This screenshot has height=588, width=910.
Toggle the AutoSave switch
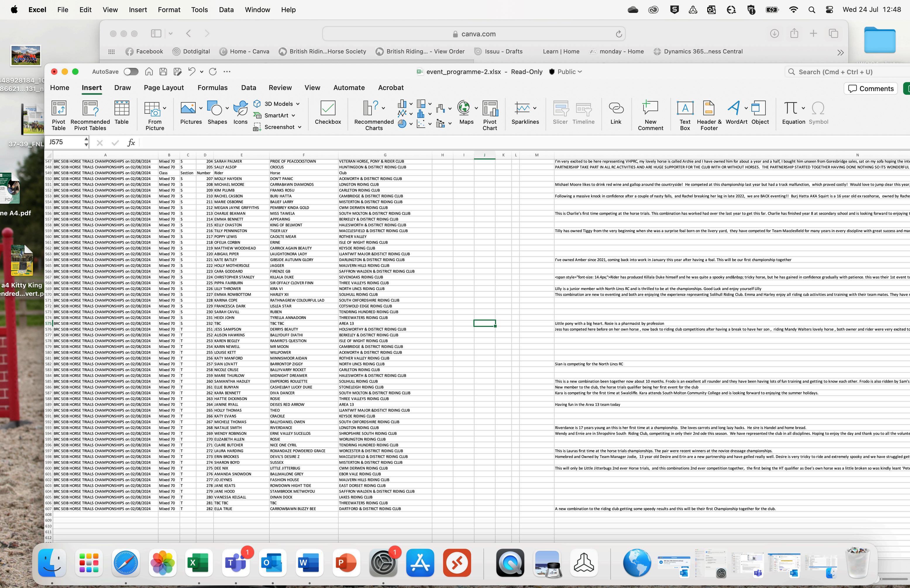click(130, 72)
